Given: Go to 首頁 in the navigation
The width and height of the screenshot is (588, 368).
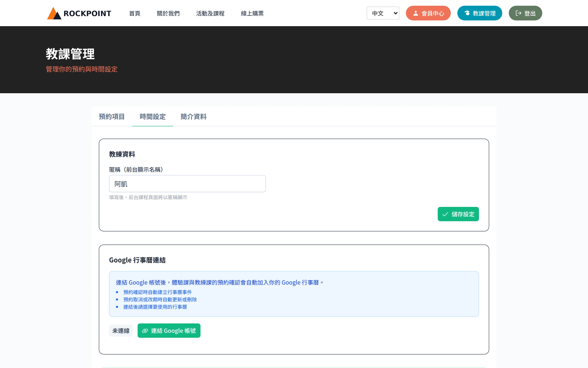Looking at the screenshot, I should (135, 13).
